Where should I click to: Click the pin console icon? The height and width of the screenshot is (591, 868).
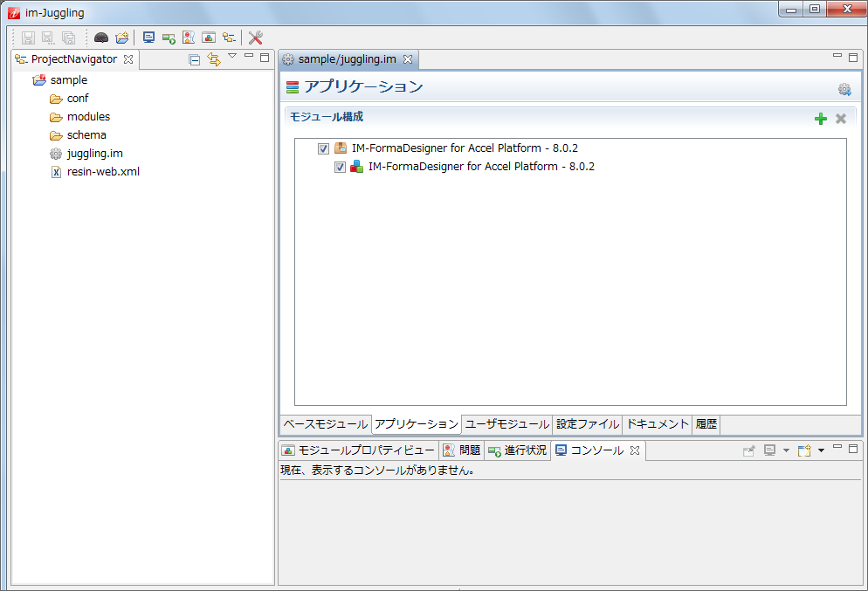[748, 450]
